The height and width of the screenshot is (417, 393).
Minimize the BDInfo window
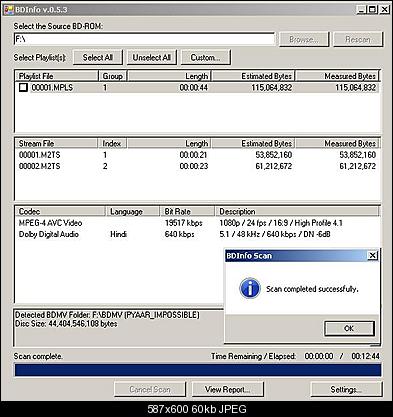click(361, 9)
